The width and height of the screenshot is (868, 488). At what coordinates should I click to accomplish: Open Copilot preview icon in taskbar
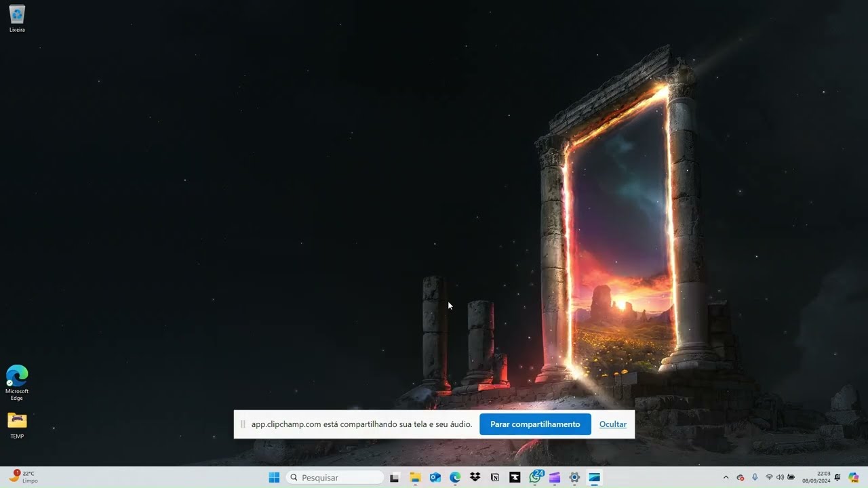pyautogui.click(x=854, y=478)
